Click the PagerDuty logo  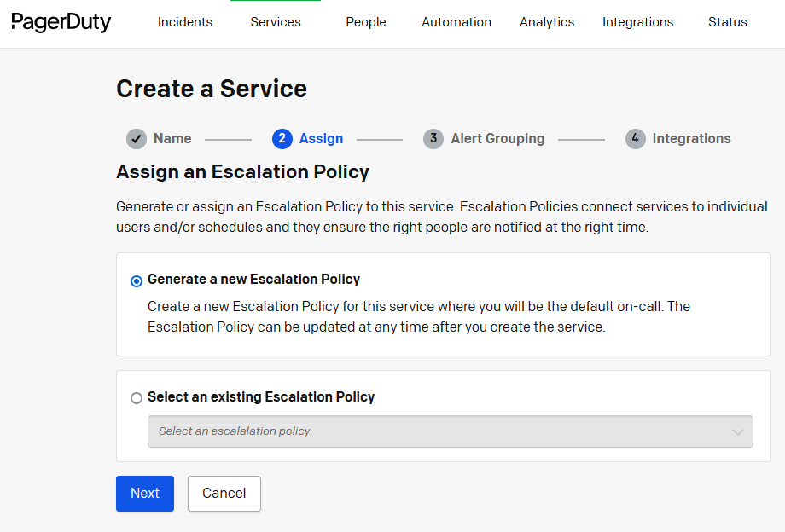[x=61, y=22]
